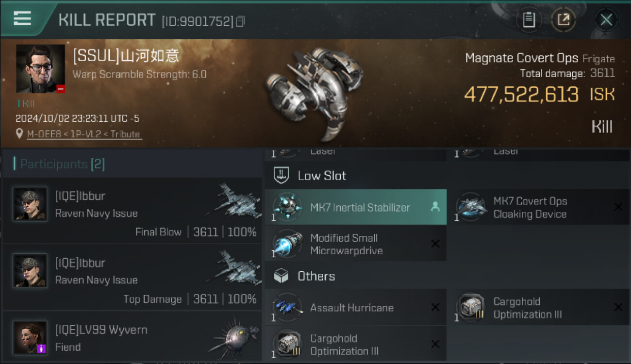Share the kill report via export icon
The width and height of the screenshot is (631, 364).
(x=563, y=20)
